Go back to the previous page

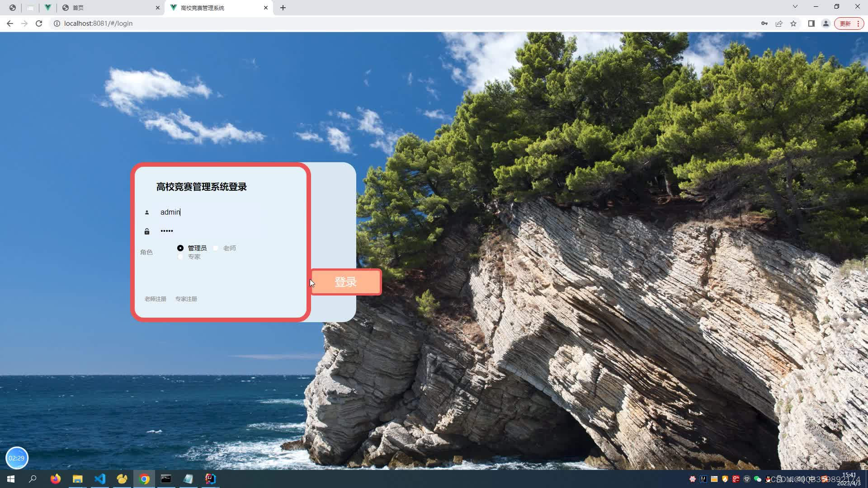pos(10,23)
